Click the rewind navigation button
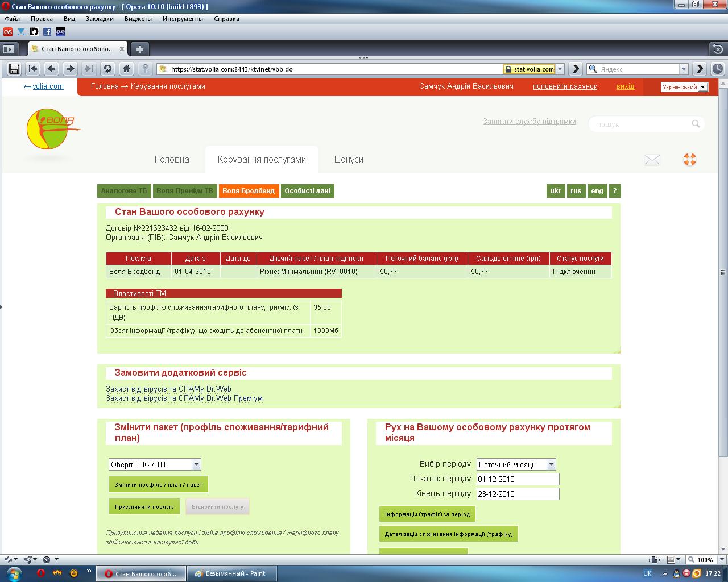Screen dimensions: 728x582 tap(33, 69)
